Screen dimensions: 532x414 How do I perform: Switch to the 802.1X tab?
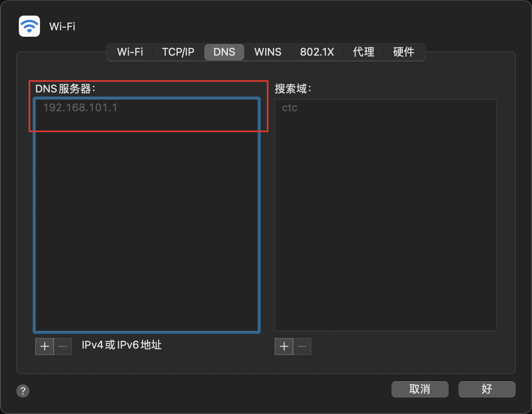click(x=317, y=52)
